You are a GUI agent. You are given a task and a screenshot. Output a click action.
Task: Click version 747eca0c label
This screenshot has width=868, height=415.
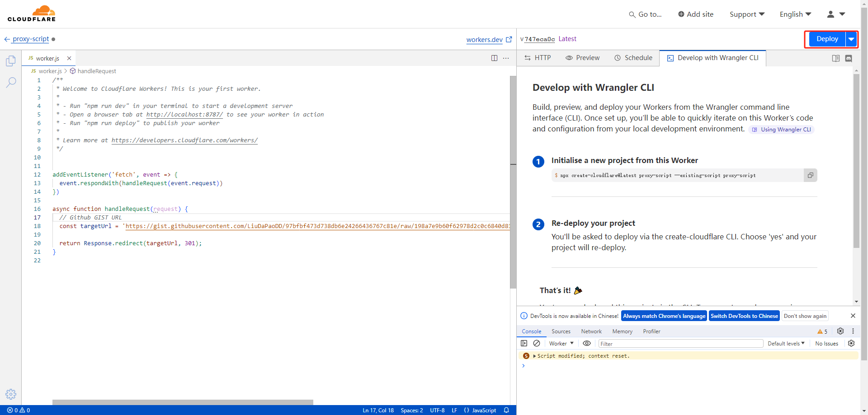(539, 39)
